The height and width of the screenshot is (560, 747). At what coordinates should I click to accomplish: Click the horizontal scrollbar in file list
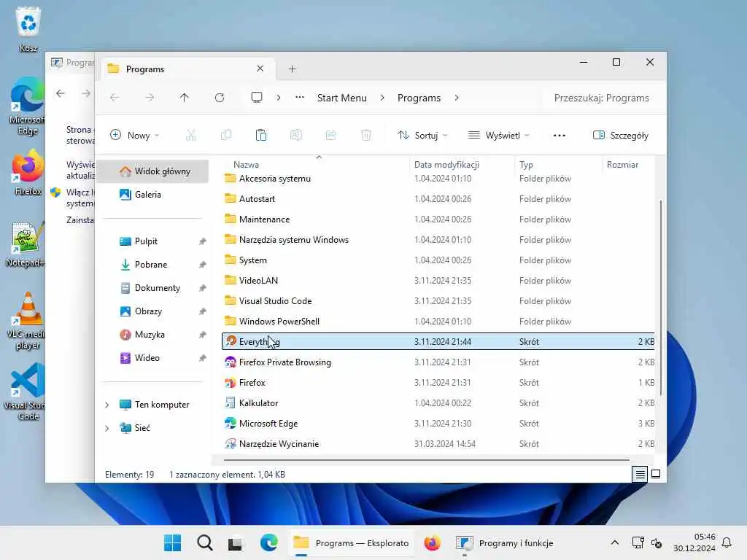click(426, 460)
